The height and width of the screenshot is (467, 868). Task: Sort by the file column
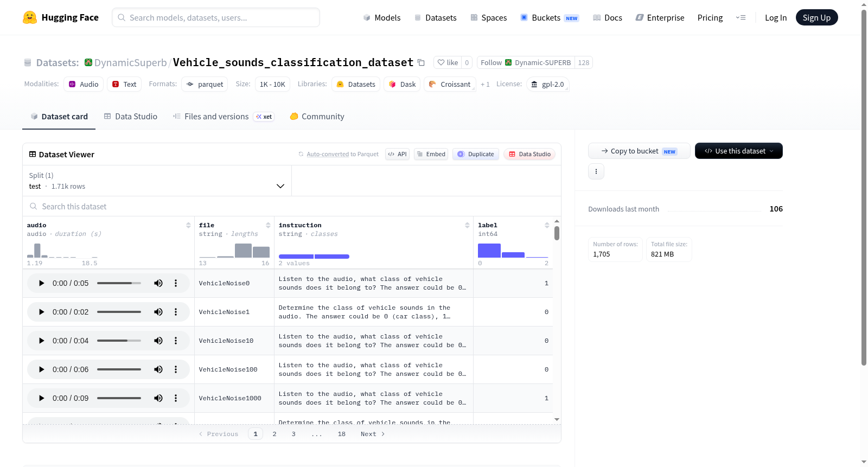(x=268, y=225)
